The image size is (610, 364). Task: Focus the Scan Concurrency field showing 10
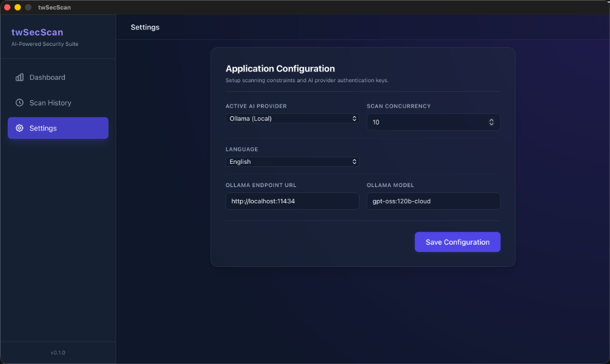click(x=434, y=122)
